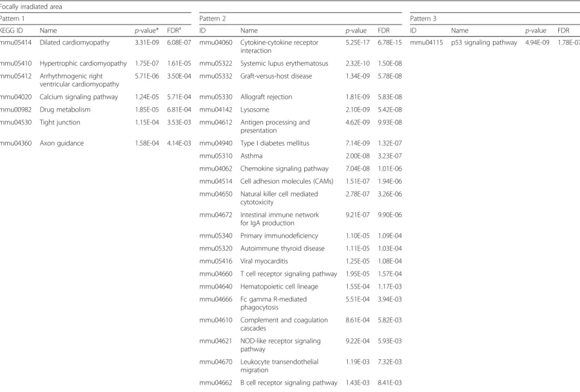Select the 'Pattern 2' column header

tap(212, 19)
